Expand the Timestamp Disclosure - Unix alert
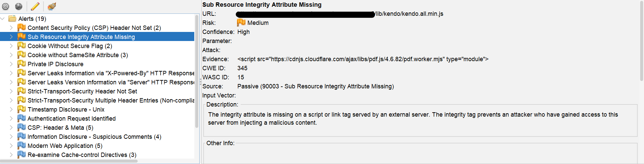The width and height of the screenshot is (644, 164). coord(11,109)
